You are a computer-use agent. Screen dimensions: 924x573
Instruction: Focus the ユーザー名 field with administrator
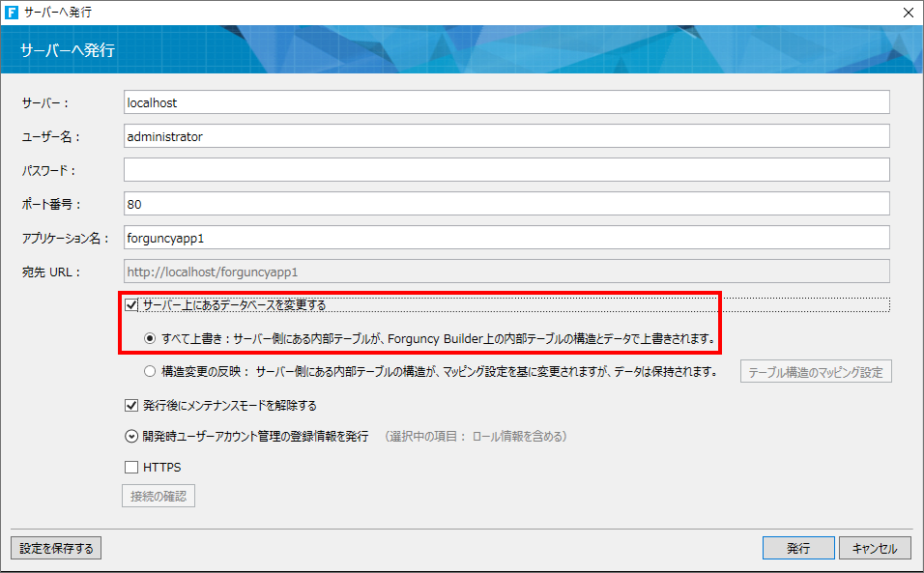pyautogui.click(x=506, y=136)
